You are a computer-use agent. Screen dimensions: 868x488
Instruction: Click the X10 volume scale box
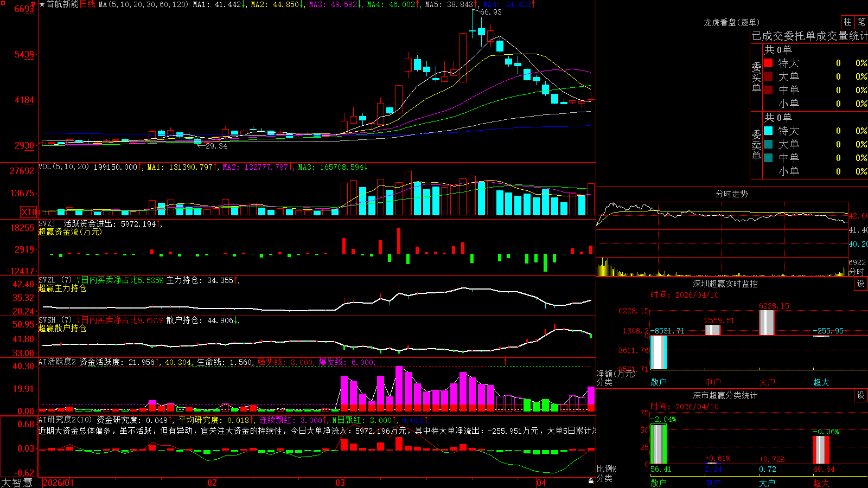(29, 212)
